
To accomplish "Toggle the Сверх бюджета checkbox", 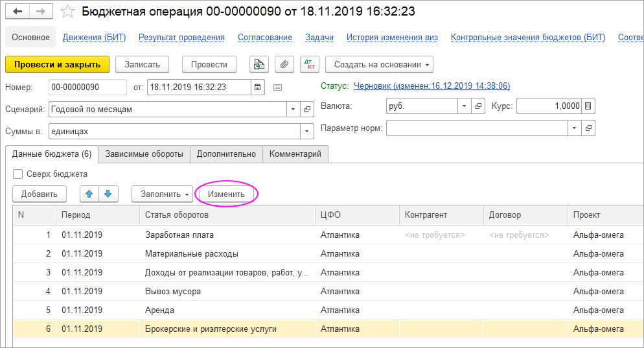I will [18, 174].
